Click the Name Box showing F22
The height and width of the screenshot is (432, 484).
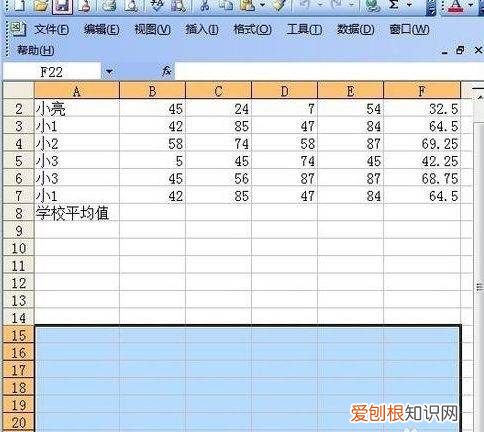tap(52, 71)
